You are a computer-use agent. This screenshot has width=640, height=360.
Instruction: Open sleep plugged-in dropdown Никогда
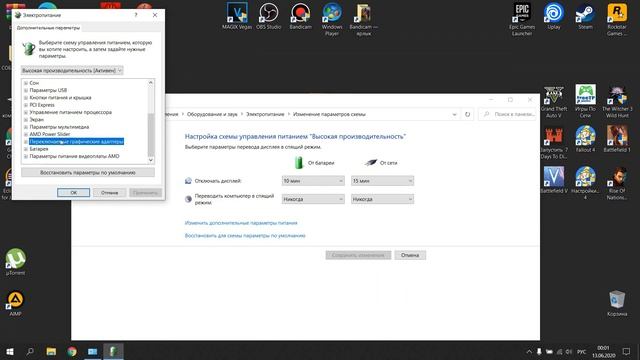tap(382, 199)
